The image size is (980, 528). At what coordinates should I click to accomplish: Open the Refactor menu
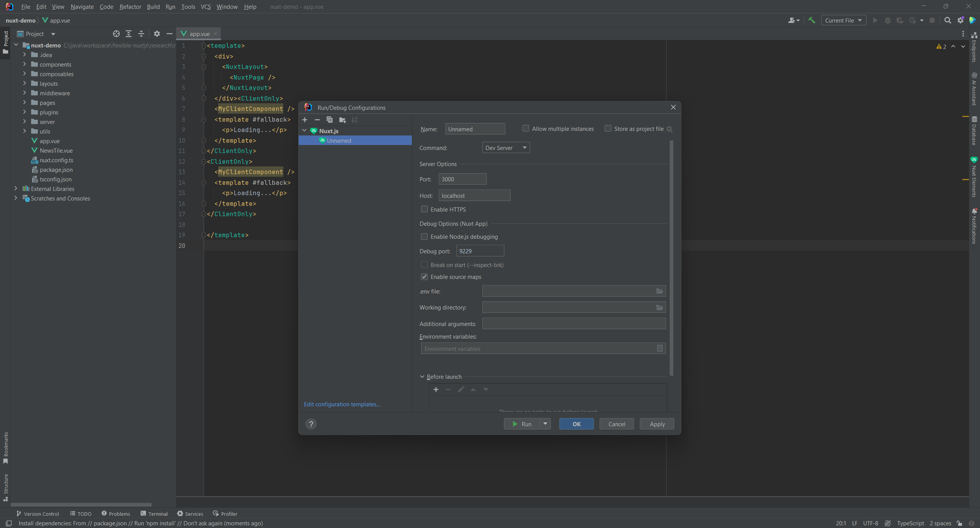(x=130, y=7)
